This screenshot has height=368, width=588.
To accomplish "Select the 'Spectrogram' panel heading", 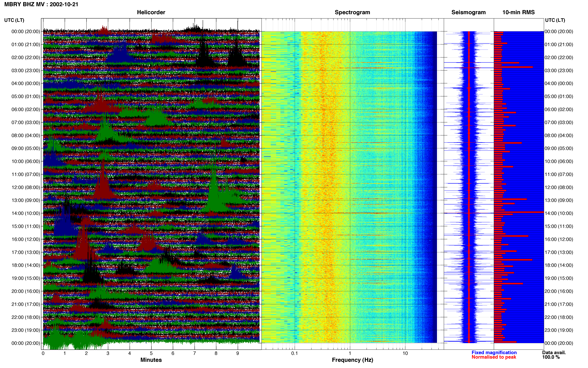I will [x=352, y=12].
